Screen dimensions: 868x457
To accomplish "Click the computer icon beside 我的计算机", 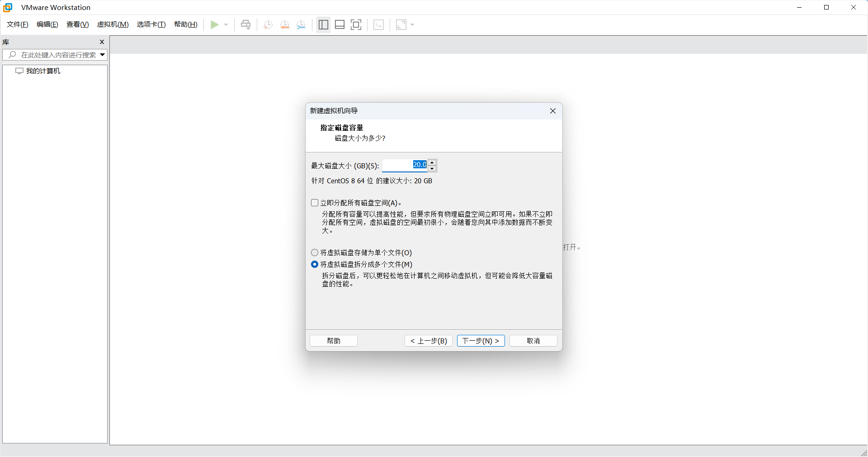I will [19, 71].
